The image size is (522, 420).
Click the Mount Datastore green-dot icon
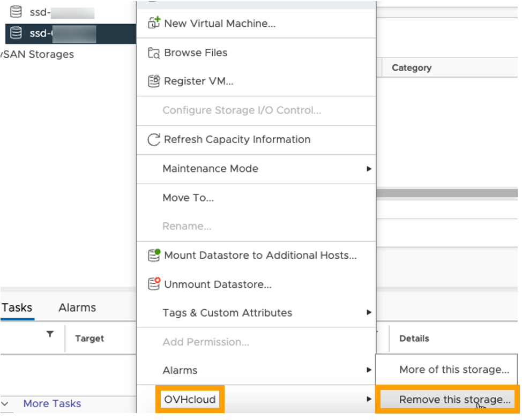154,255
